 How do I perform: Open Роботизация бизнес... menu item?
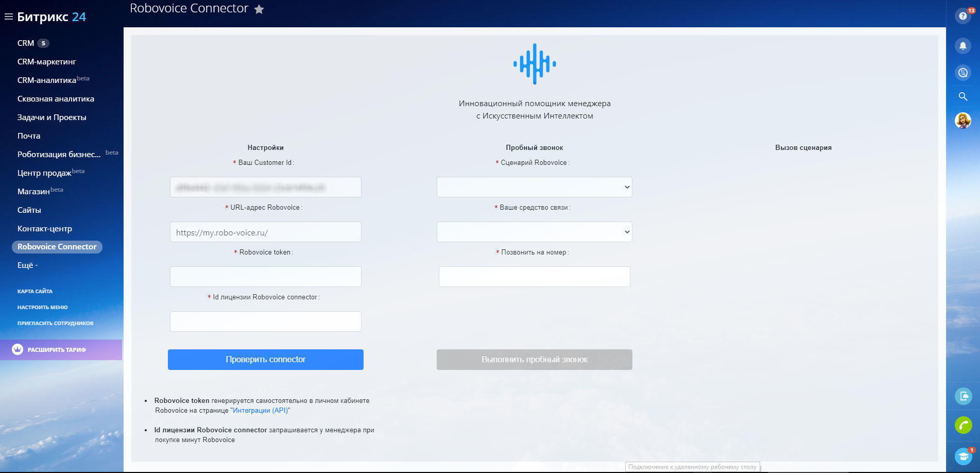[x=59, y=155]
